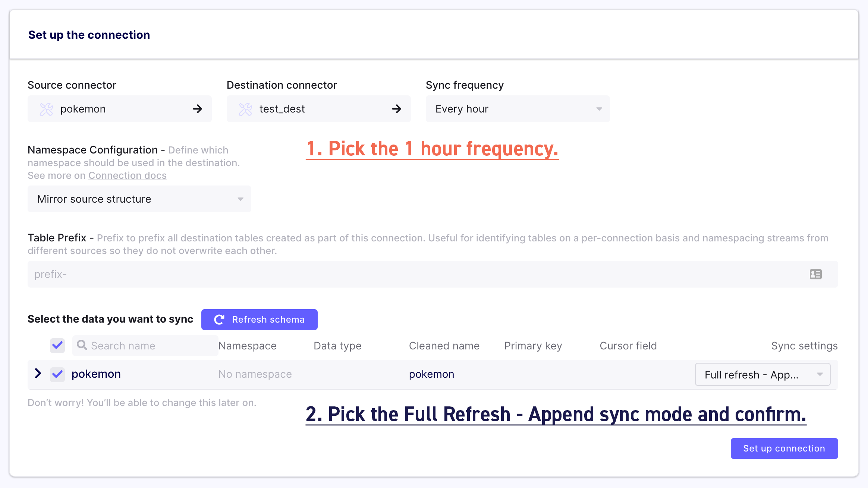Click the Refresh schema button
Viewport: 868px width, 488px height.
259,320
